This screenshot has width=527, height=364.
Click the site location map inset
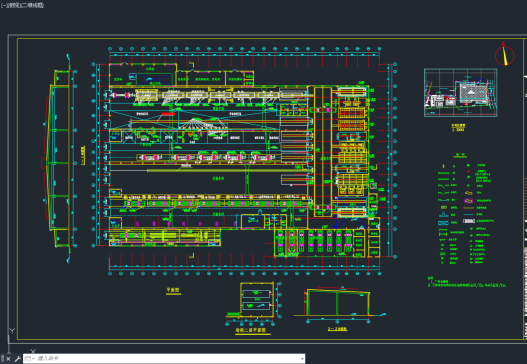[460, 93]
